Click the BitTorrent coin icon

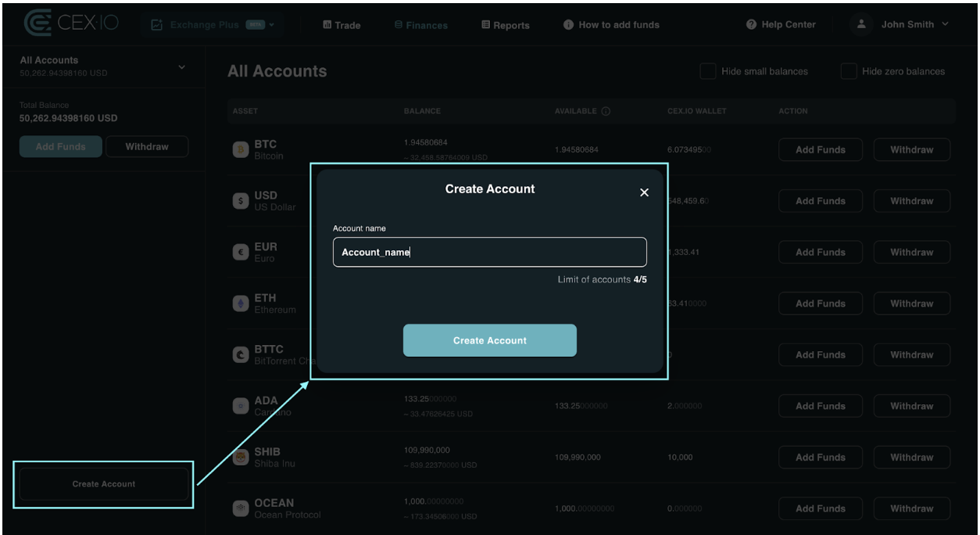(241, 354)
